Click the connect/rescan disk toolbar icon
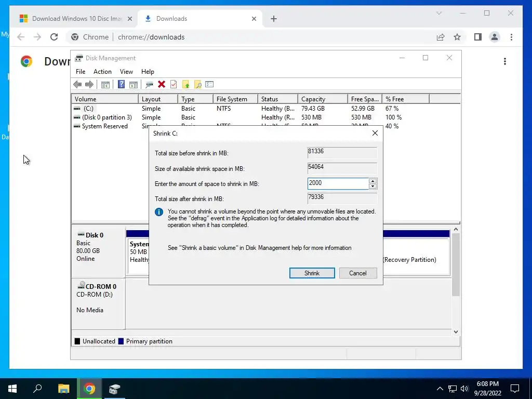 149,85
